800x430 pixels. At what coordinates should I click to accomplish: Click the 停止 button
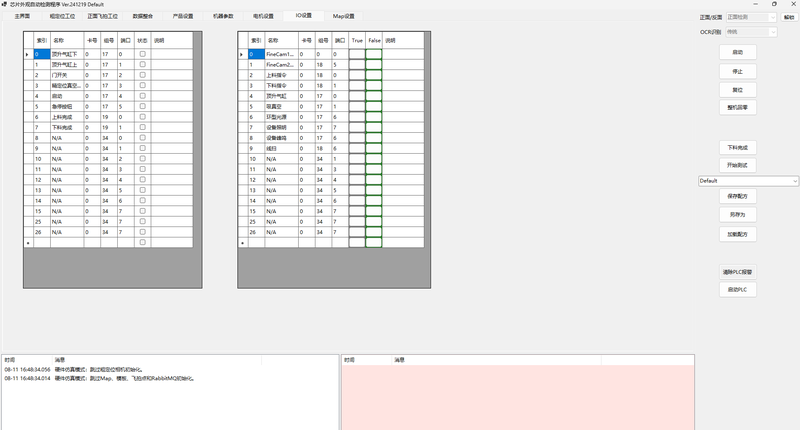click(x=738, y=71)
